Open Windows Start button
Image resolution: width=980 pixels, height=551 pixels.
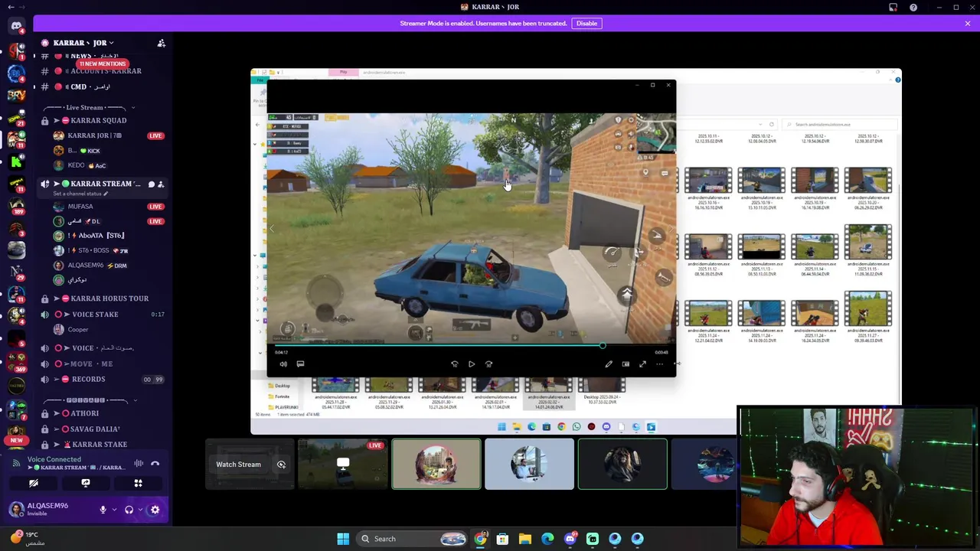[343, 539]
